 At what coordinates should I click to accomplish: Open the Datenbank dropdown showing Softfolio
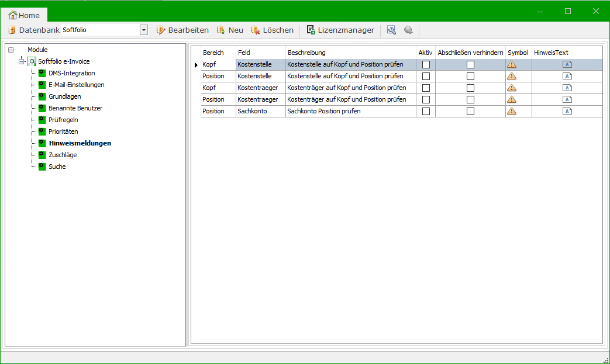(143, 30)
